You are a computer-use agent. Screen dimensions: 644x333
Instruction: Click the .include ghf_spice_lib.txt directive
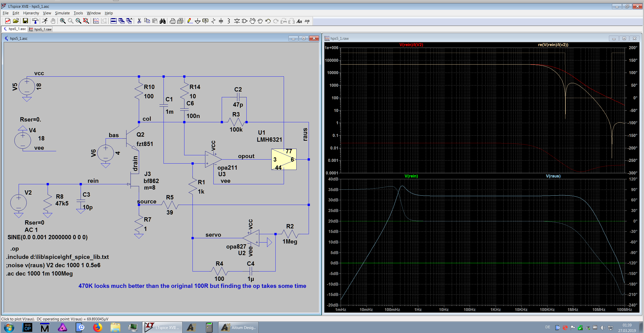pos(57,257)
